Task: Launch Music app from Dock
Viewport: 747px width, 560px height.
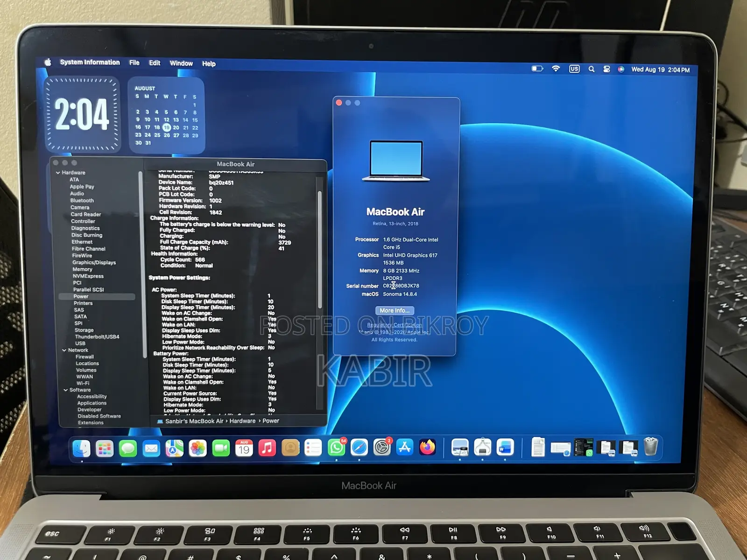Action: pos(267,448)
